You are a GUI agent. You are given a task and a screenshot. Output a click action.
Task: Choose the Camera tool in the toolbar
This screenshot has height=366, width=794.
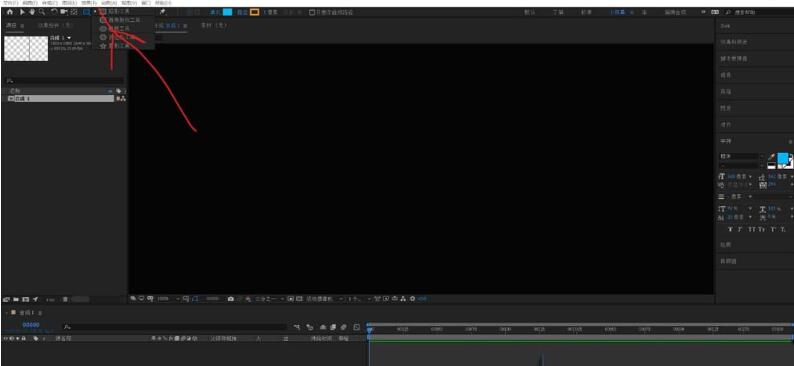(x=64, y=12)
